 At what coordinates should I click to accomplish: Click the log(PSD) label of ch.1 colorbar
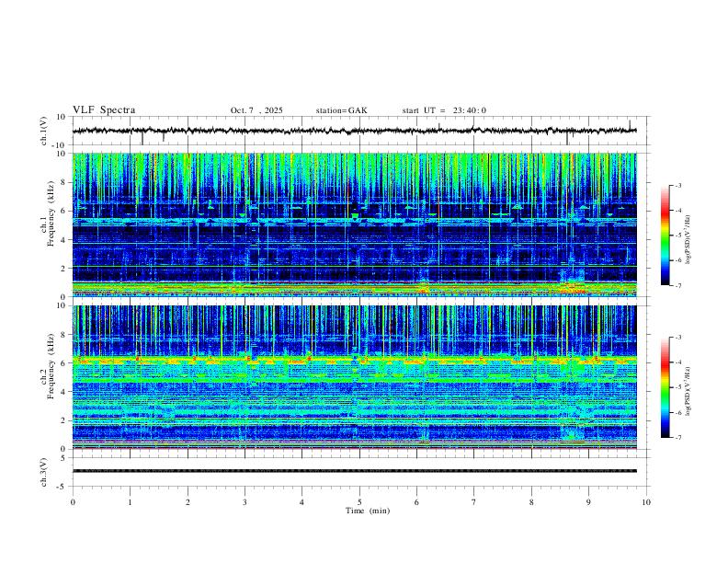(688, 239)
